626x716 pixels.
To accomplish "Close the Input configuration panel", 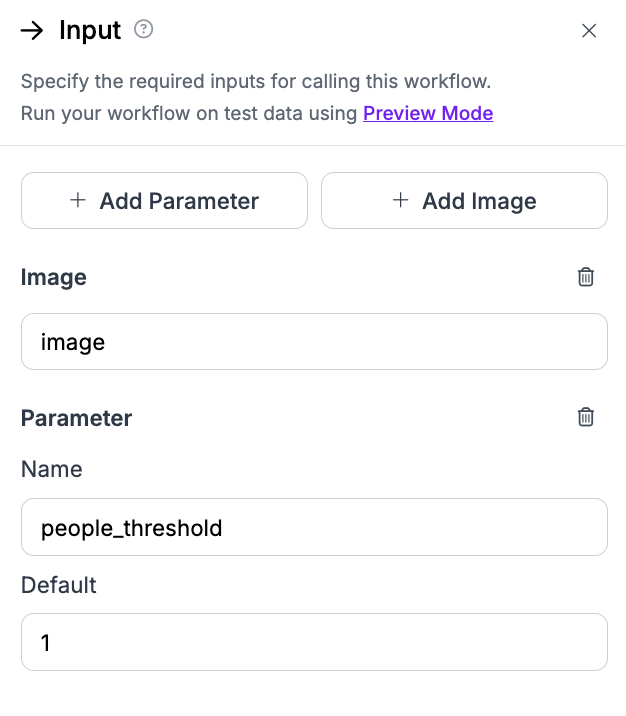I will pos(589,31).
